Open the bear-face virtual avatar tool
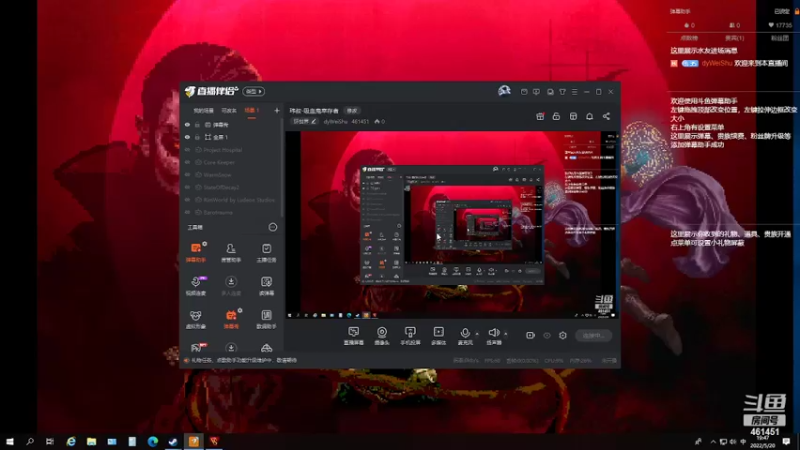 pyautogui.click(x=196, y=319)
